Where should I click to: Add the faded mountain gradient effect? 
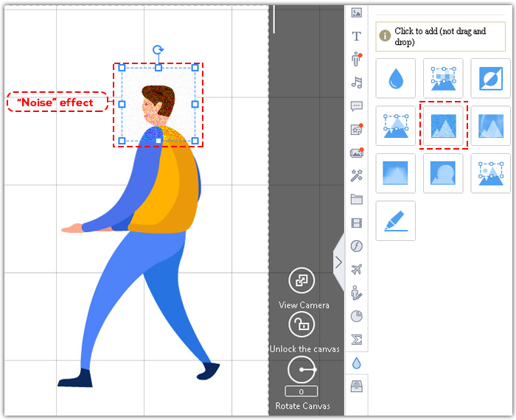tap(396, 173)
